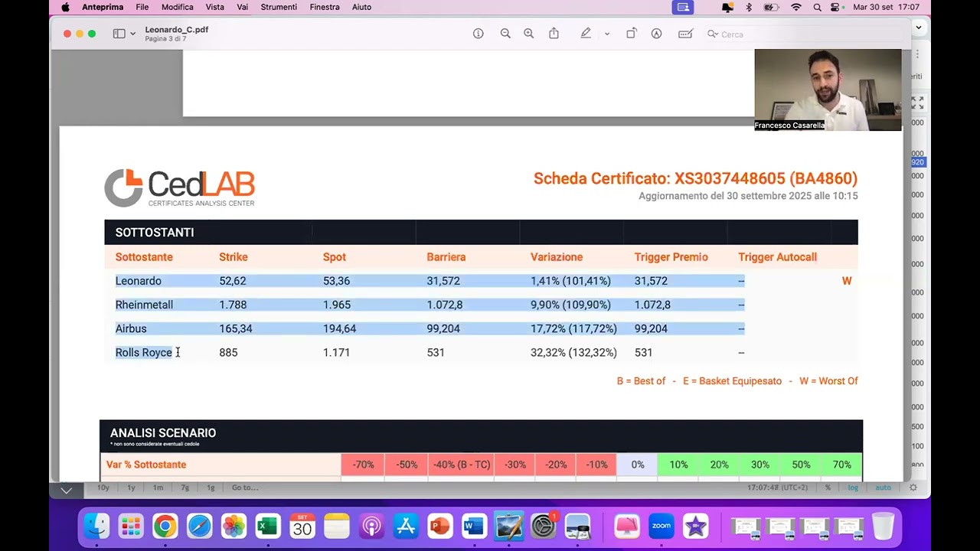Click the 'Leonardo' underlying row name

tap(139, 281)
